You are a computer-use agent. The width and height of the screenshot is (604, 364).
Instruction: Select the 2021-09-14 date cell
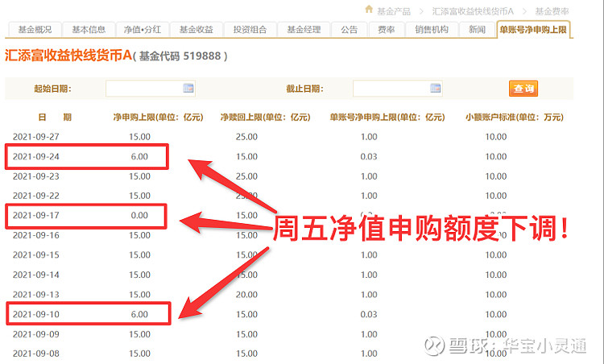coord(35,275)
